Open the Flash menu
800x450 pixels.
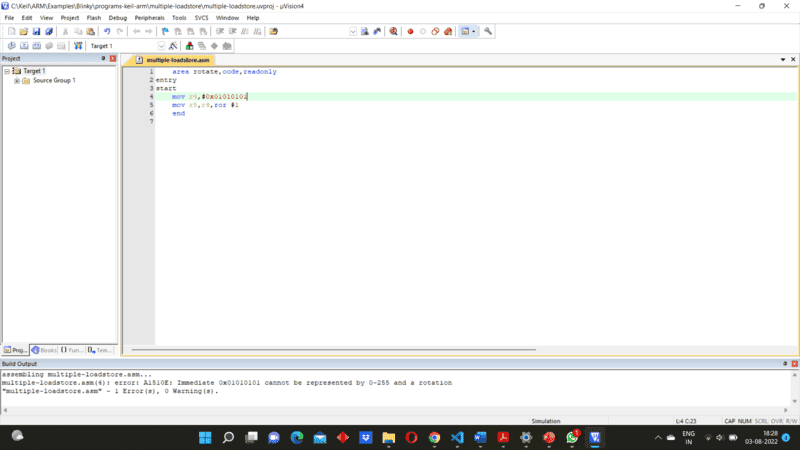[94, 18]
